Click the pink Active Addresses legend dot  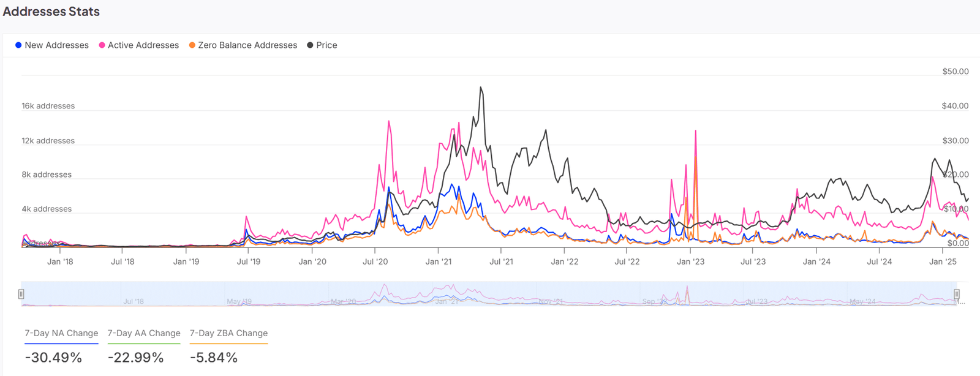[x=102, y=45]
